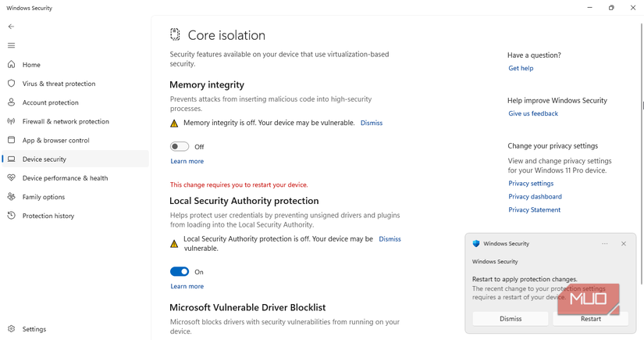Click the Windows Security shield in notification
The image size is (644, 340).
[x=476, y=243]
